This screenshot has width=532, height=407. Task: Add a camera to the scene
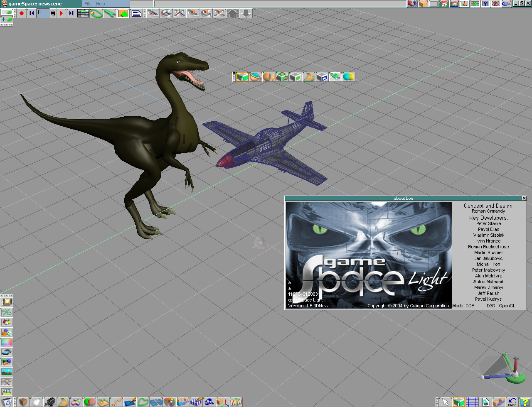pos(50,402)
